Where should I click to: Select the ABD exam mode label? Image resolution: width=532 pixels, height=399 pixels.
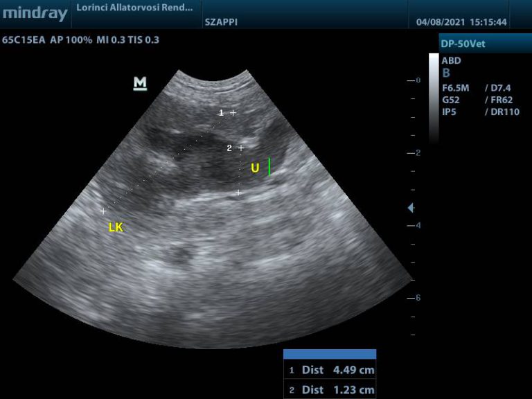point(451,61)
